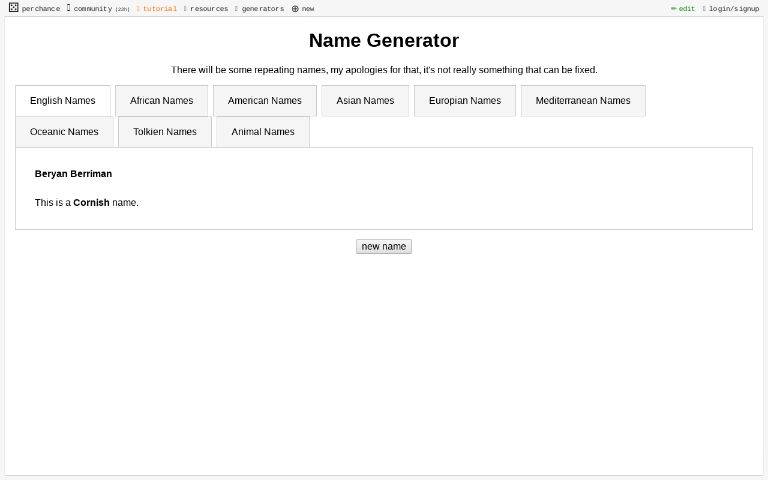The width and height of the screenshot is (768, 480).
Task: Click the login/signup link
Action: tap(734, 9)
